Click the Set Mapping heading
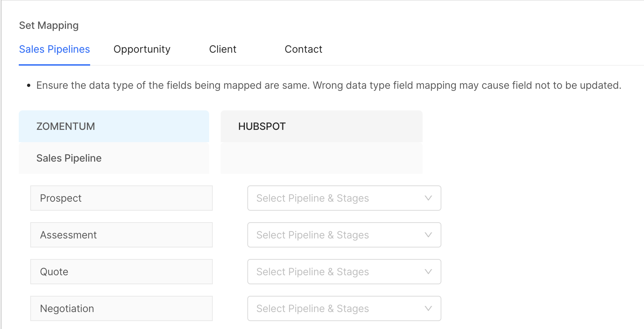The height and width of the screenshot is (329, 644). (x=49, y=25)
